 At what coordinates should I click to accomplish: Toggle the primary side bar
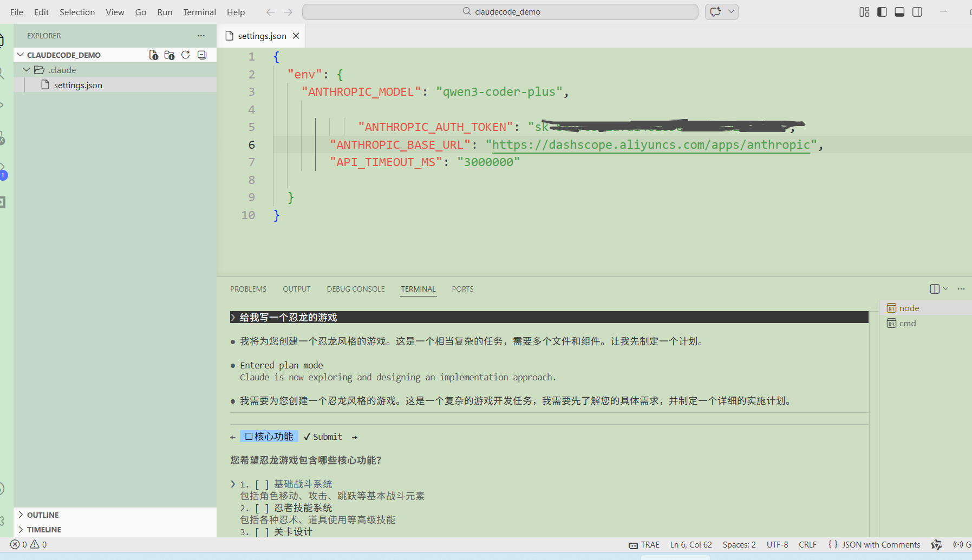(x=882, y=12)
